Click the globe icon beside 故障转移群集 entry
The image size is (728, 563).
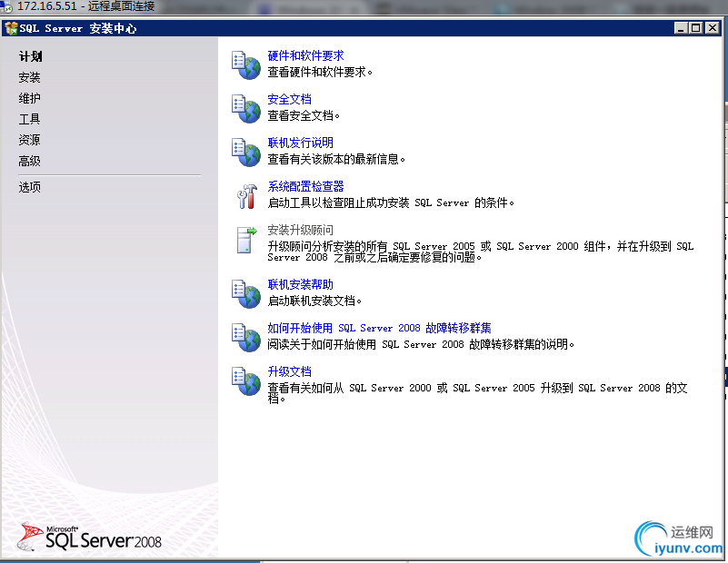(x=246, y=338)
